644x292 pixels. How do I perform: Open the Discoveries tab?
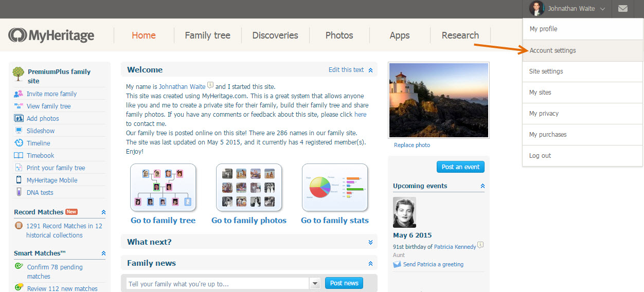[x=275, y=35]
